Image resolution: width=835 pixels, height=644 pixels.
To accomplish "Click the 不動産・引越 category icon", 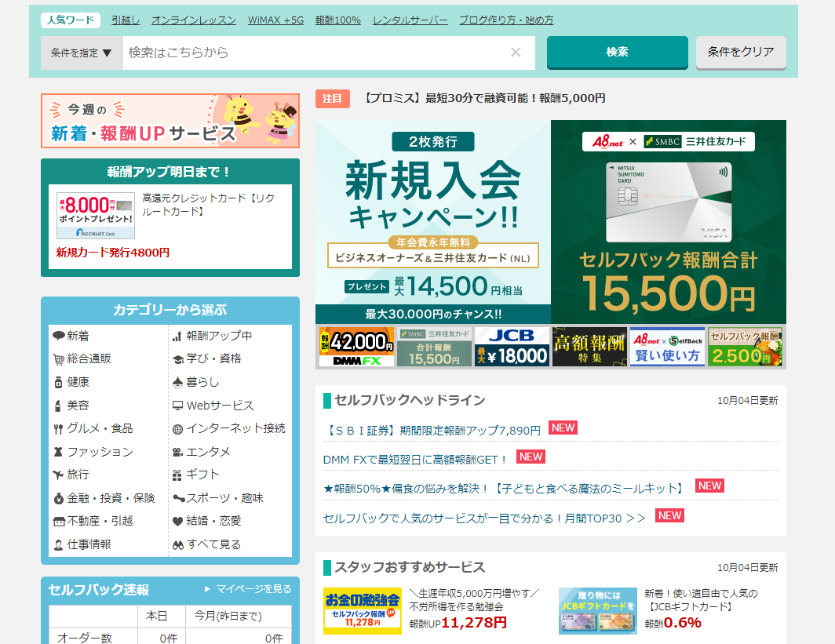I will 59,522.
